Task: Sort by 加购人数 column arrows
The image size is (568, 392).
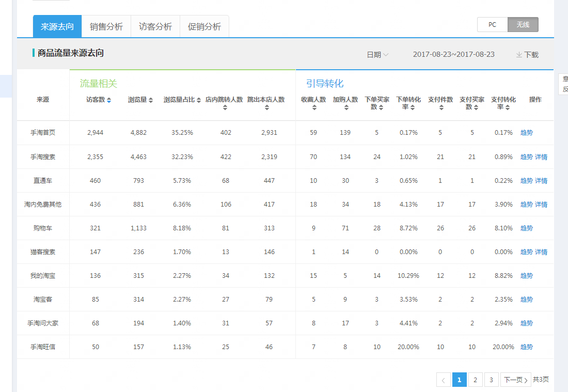Action: click(x=346, y=107)
